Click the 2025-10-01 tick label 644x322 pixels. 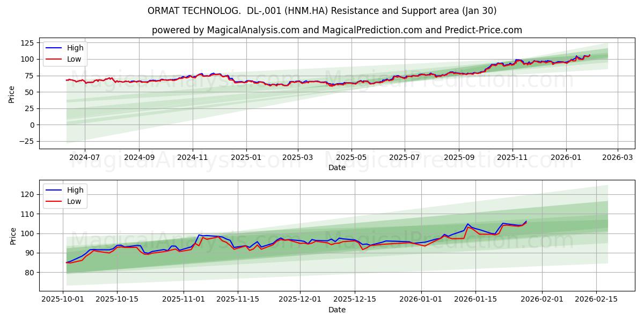pos(63,299)
